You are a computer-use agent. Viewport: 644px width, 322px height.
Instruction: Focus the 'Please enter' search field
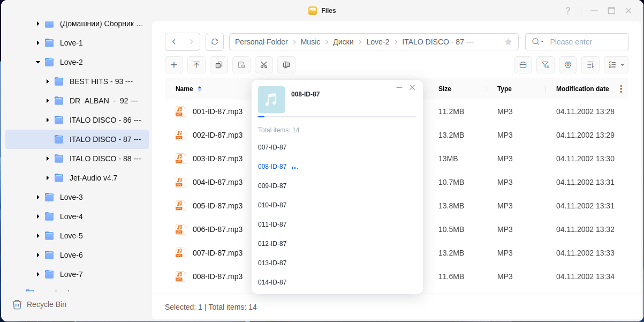tap(586, 42)
